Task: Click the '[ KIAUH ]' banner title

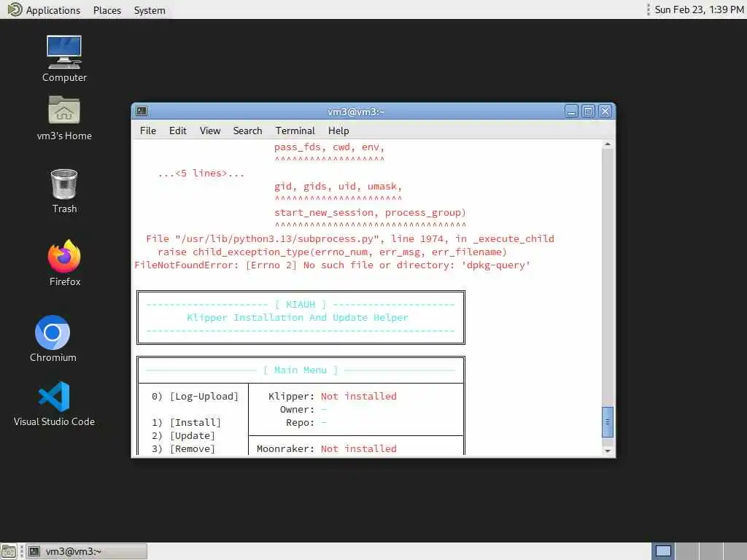Action: [x=301, y=304]
